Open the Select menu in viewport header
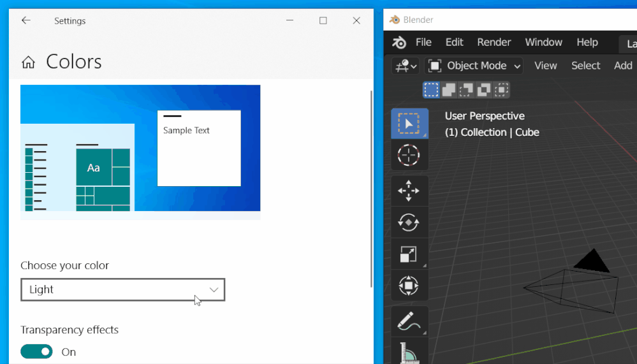 click(585, 66)
